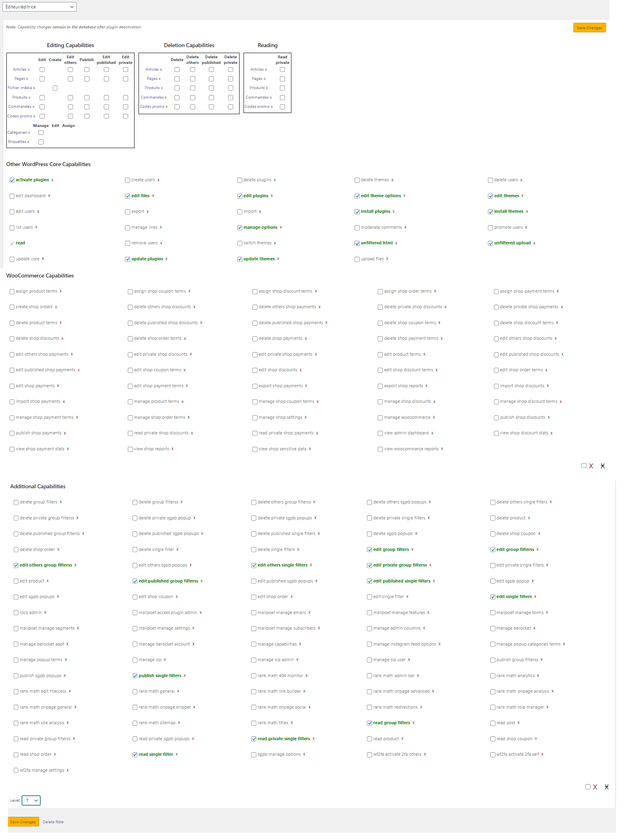The image size is (634, 840).
Task: Click the x next to unfiltered upload
Action: click(x=534, y=243)
